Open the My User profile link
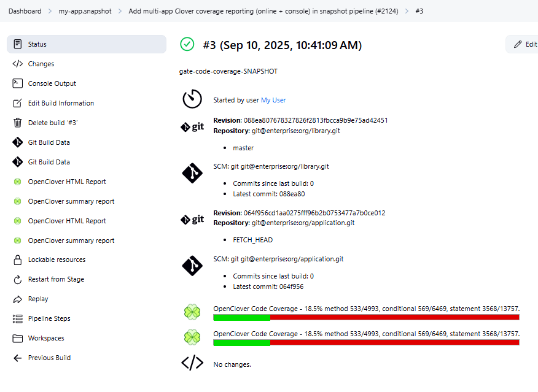 (273, 100)
